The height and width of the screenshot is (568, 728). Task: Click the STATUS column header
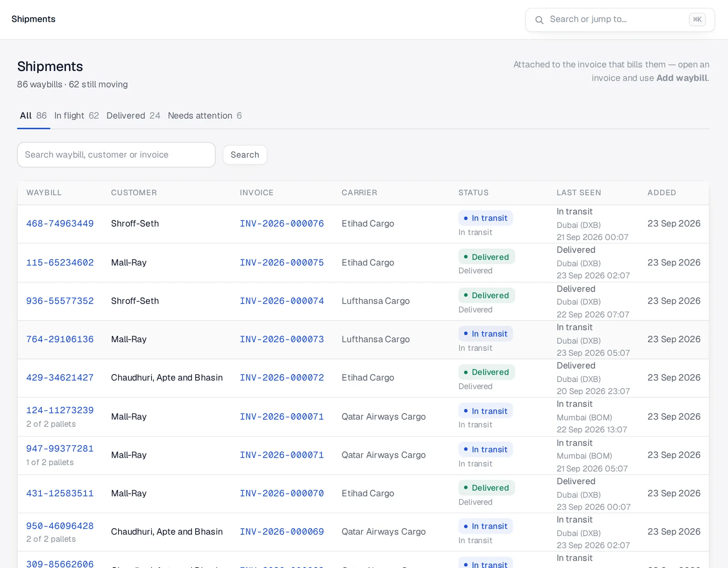(x=473, y=193)
